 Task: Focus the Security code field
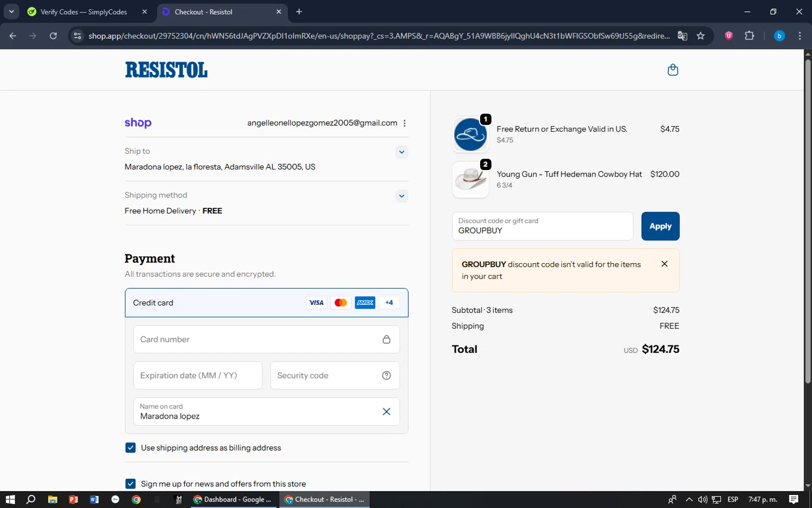[x=335, y=375]
